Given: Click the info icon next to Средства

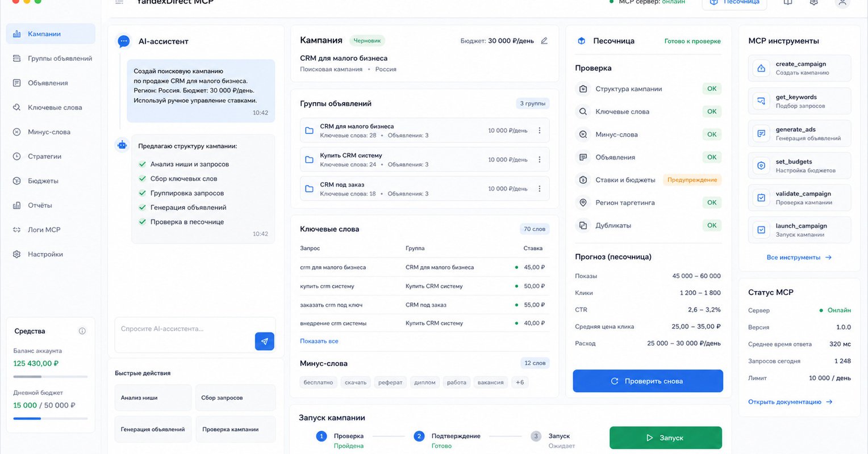Looking at the screenshot, I should tap(82, 331).
